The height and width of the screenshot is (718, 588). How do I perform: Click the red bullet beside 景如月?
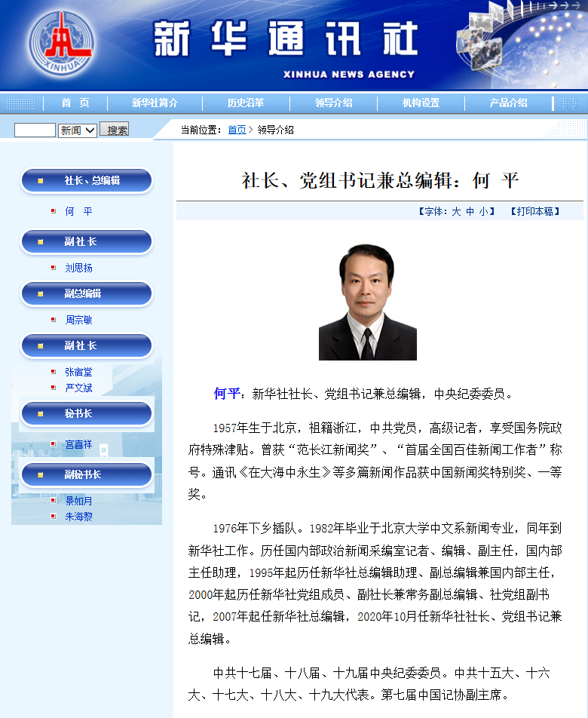tap(53, 501)
